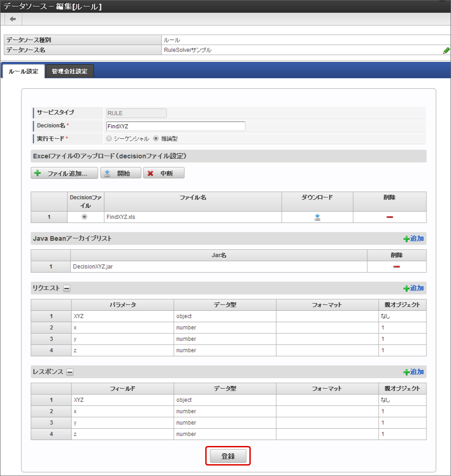Viewport: 451px width, 476px height.
Task: Switch to the ルール設定 tab
Action: click(23, 71)
